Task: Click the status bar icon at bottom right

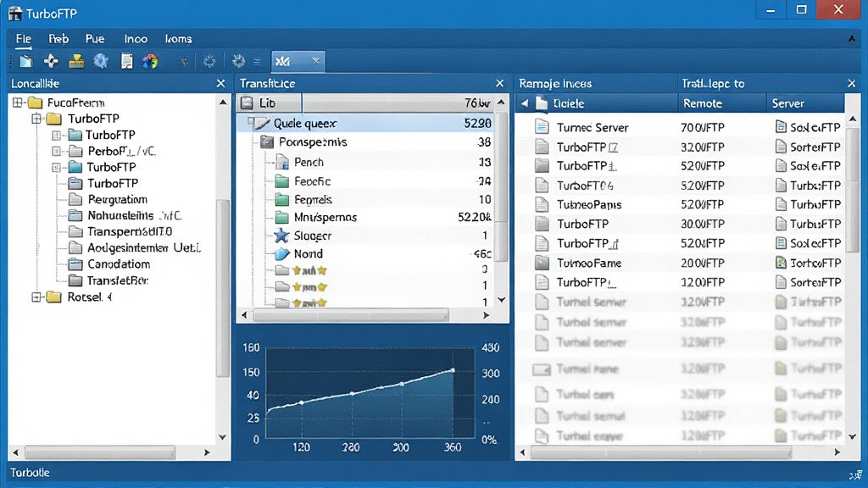Action: coord(855,474)
